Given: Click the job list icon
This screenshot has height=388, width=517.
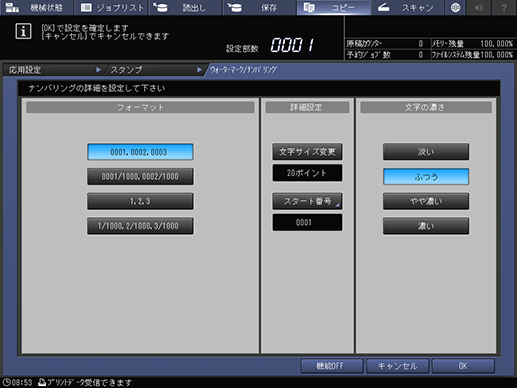Looking at the screenshot, I should 86,7.
